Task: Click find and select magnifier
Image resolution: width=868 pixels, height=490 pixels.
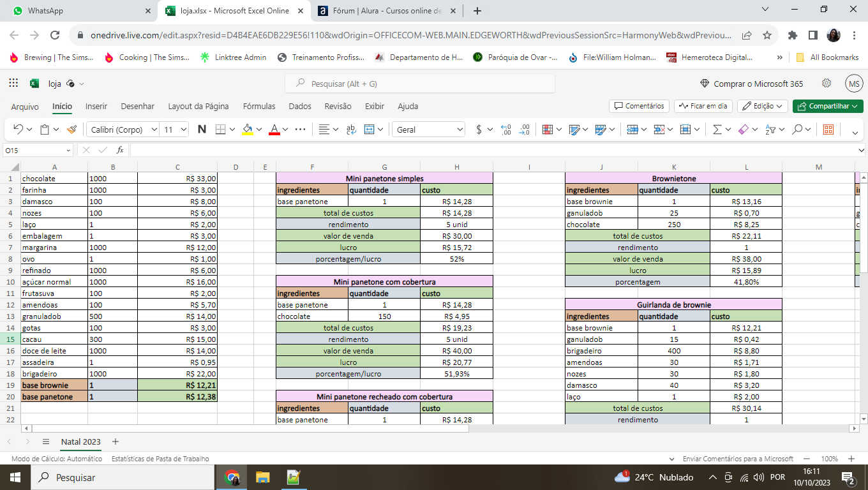Action: (x=797, y=130)
